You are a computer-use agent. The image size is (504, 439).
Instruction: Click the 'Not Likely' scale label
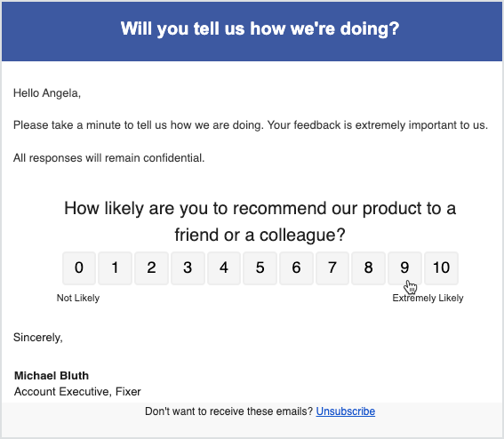78,298
